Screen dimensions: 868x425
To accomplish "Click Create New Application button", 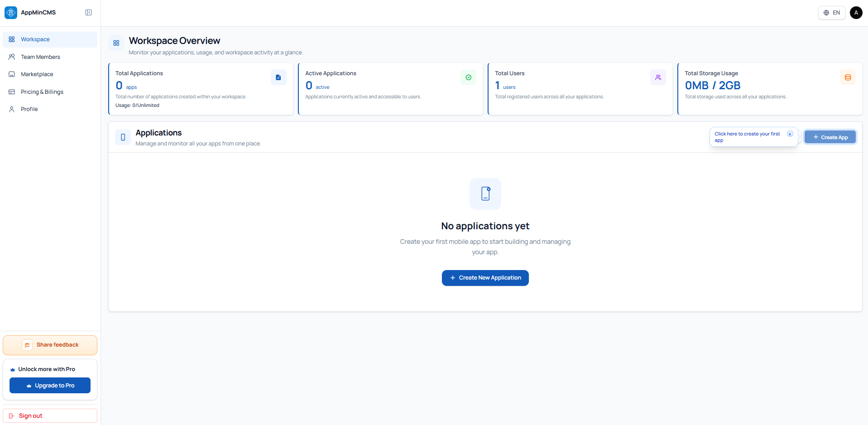I will [485, 278].
